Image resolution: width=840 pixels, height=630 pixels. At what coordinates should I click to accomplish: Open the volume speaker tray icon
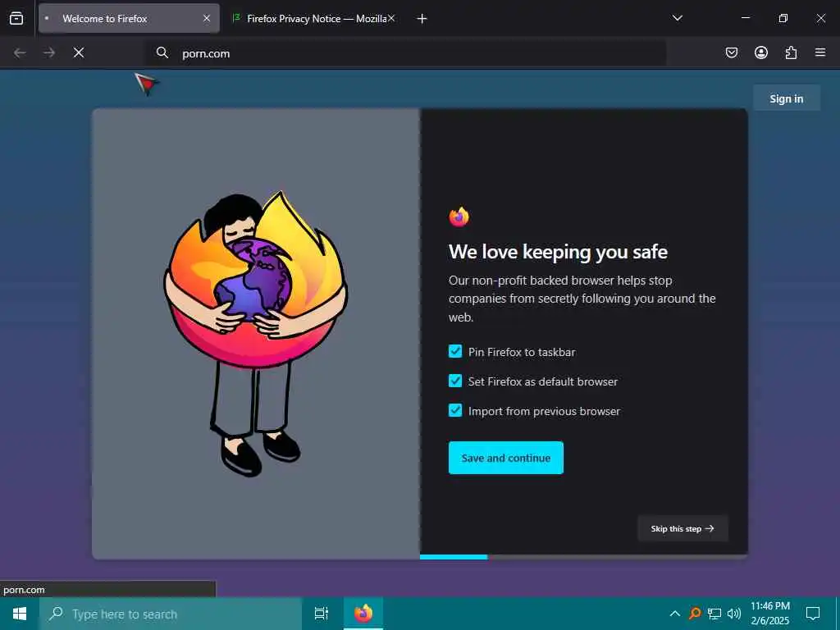coord(734,614)
